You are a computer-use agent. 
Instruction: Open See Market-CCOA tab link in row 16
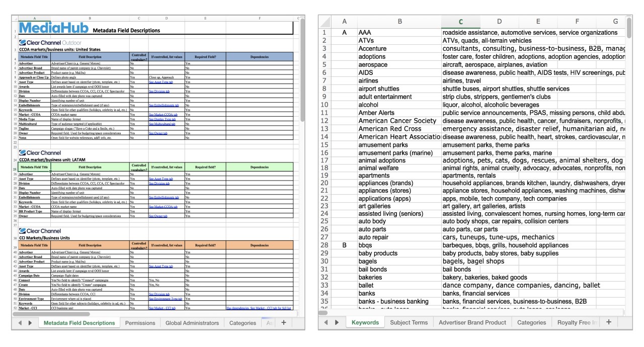[163, 115]
